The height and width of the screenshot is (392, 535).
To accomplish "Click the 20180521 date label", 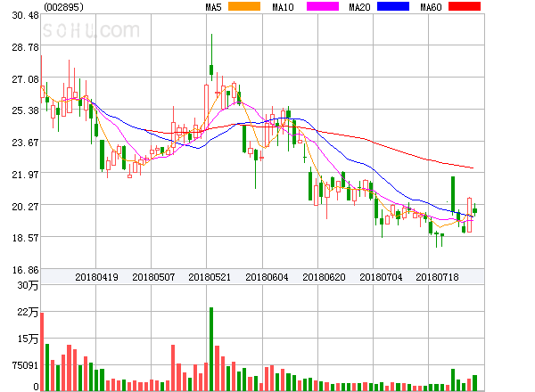I will click(x=210, y=277).
